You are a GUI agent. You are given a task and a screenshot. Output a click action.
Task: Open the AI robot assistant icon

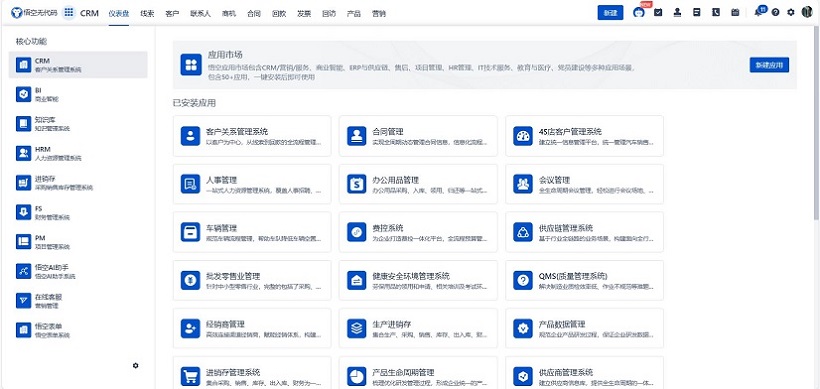click(639, 13)
